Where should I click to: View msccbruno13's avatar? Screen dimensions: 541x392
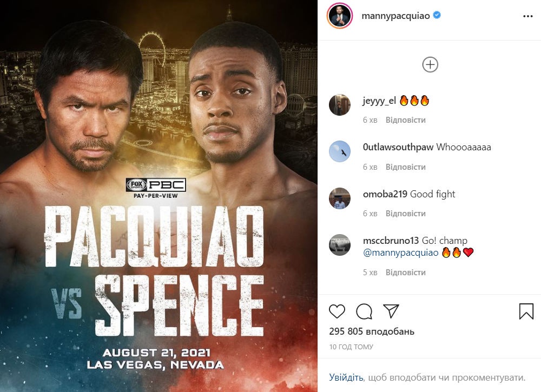(340, 245)
